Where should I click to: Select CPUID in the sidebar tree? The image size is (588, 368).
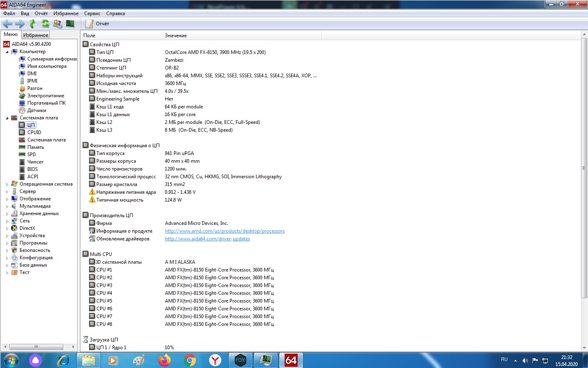pos(34,132)
